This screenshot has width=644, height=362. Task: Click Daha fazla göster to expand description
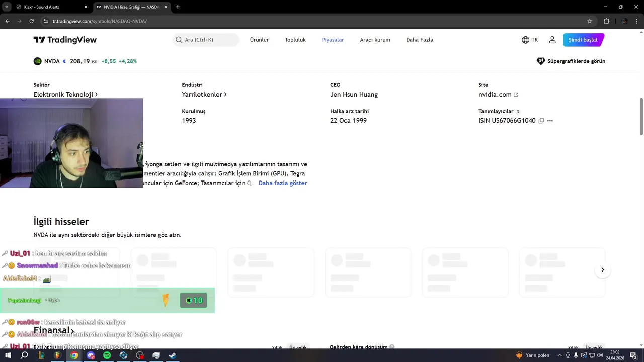pyautogui.click(x=283, y=183)
